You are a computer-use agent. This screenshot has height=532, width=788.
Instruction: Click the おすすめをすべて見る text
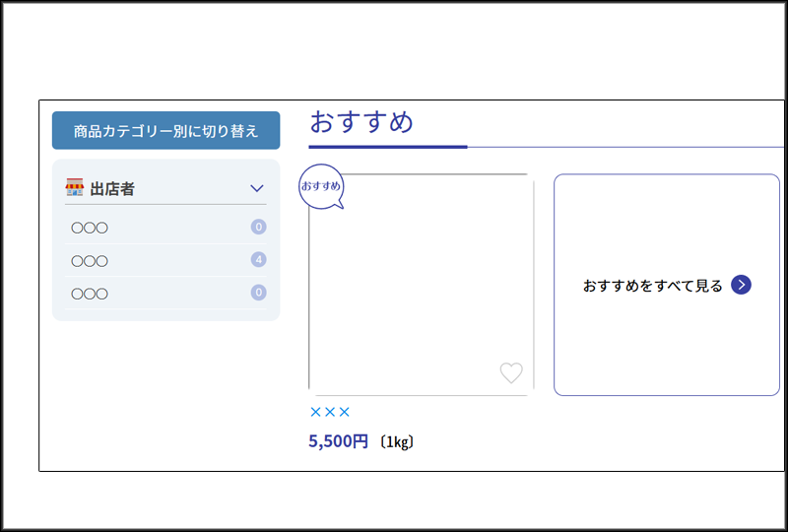pos(652,286)
